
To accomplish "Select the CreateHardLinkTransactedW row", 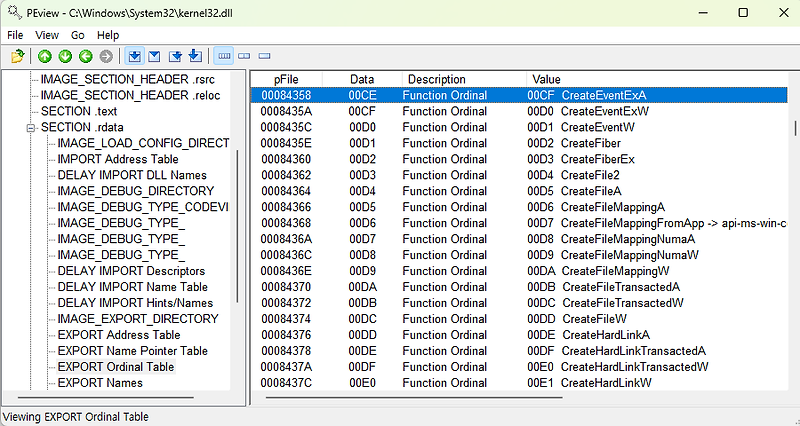I will coord(519,367).
